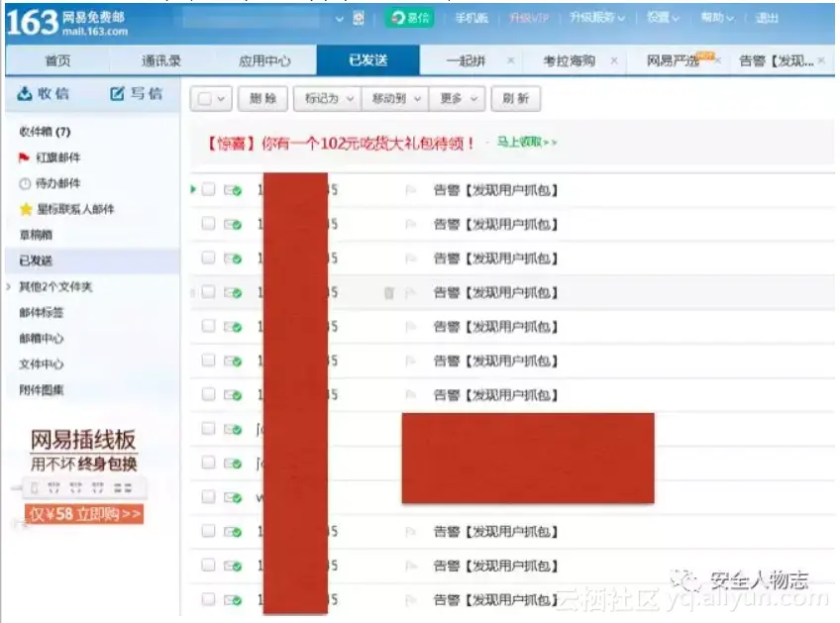Tick the checkbox of the third mail row
Viewport: 840px width, 623px height.
(x=208, y=258)
